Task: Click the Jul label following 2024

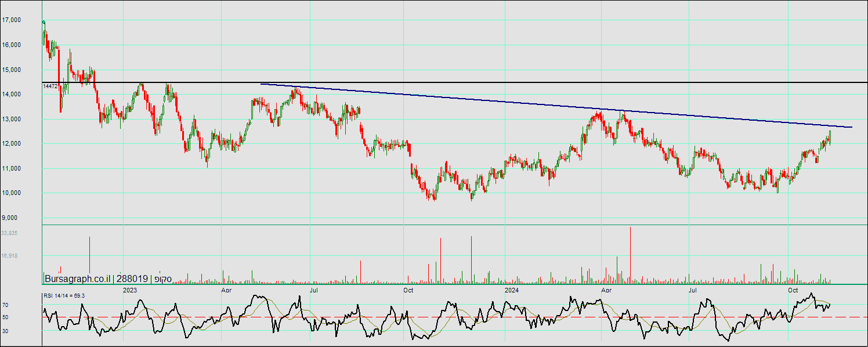Action: [693, 290]
